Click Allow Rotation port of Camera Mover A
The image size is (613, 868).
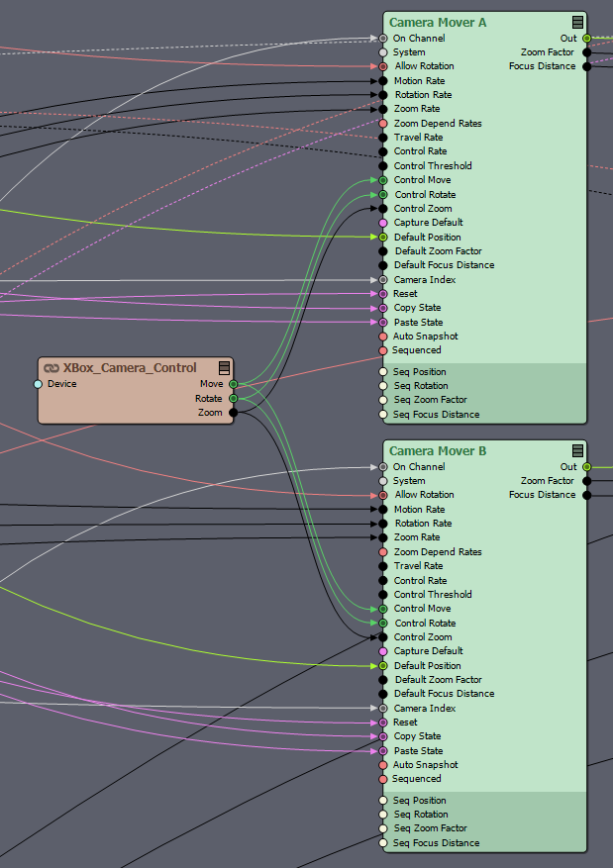pos(382,66)
